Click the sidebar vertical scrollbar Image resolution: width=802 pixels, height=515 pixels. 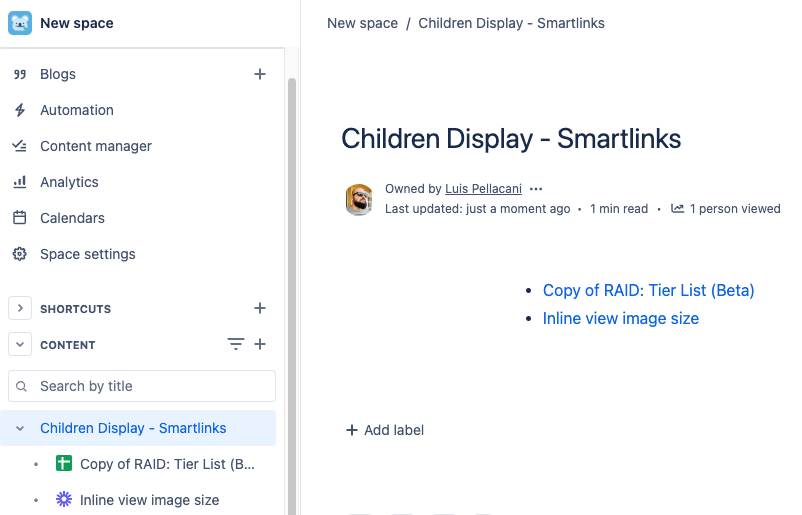pos(292,297)
